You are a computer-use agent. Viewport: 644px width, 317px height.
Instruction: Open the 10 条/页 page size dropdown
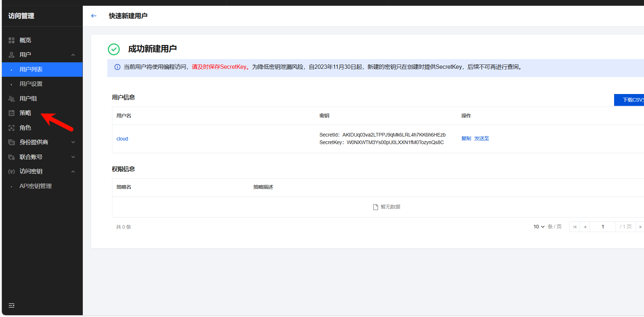tap(539, 227)
